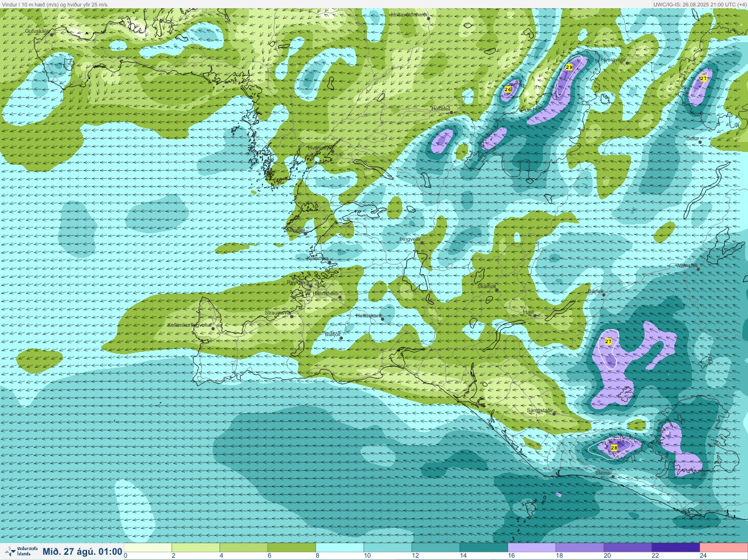The height and width of the screenshot is (560, 748).
Task: Click the yellow 29 gust marker
Action: click(x=569, y=68)
